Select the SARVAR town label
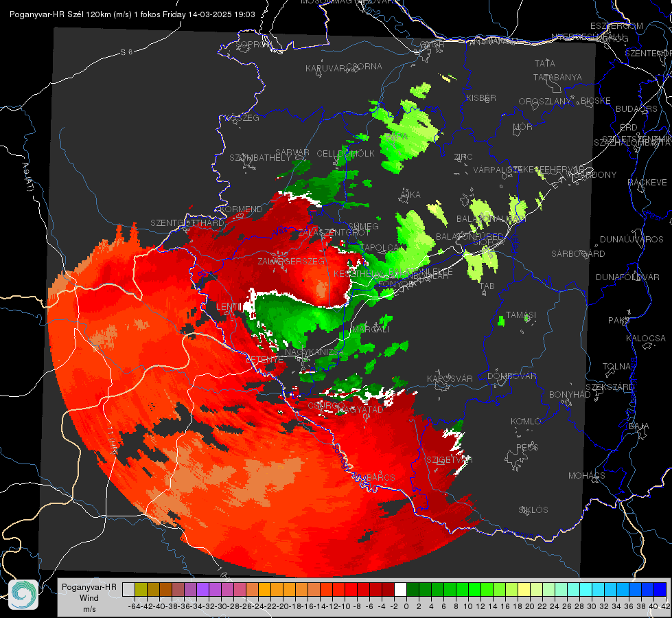Viewport: 672px width, 618px height. tap(292, 152)
